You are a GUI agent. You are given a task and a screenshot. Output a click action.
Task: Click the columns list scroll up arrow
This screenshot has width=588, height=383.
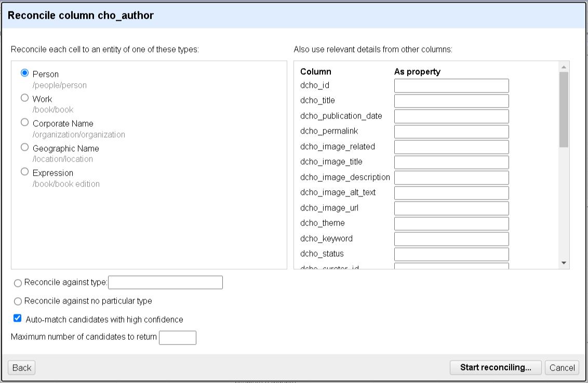[564, 67]
